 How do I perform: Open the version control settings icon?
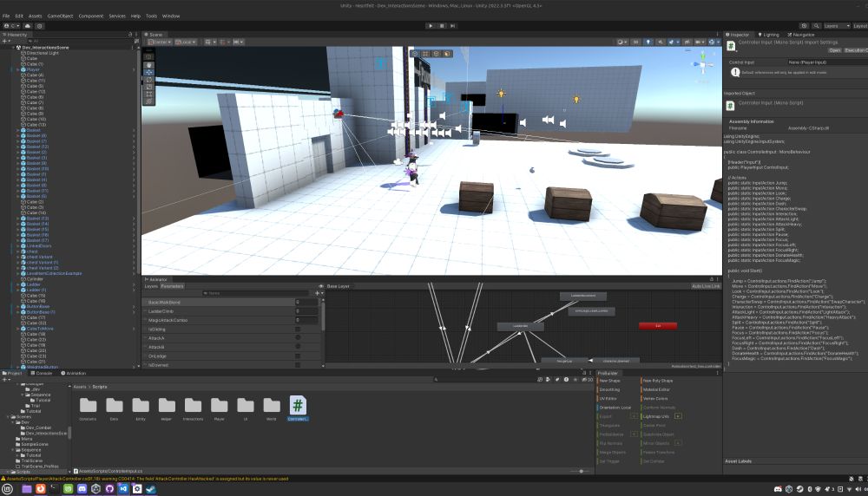(39, 26)
